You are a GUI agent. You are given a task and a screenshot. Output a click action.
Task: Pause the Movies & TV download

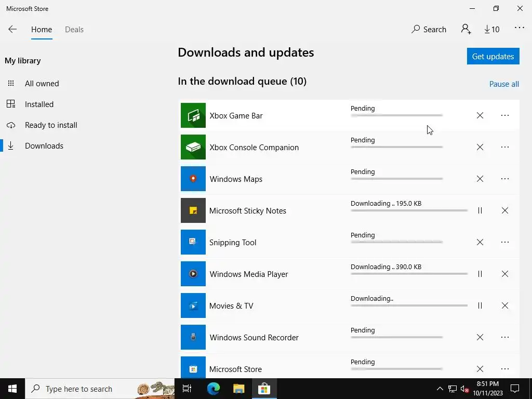[480, 305]
